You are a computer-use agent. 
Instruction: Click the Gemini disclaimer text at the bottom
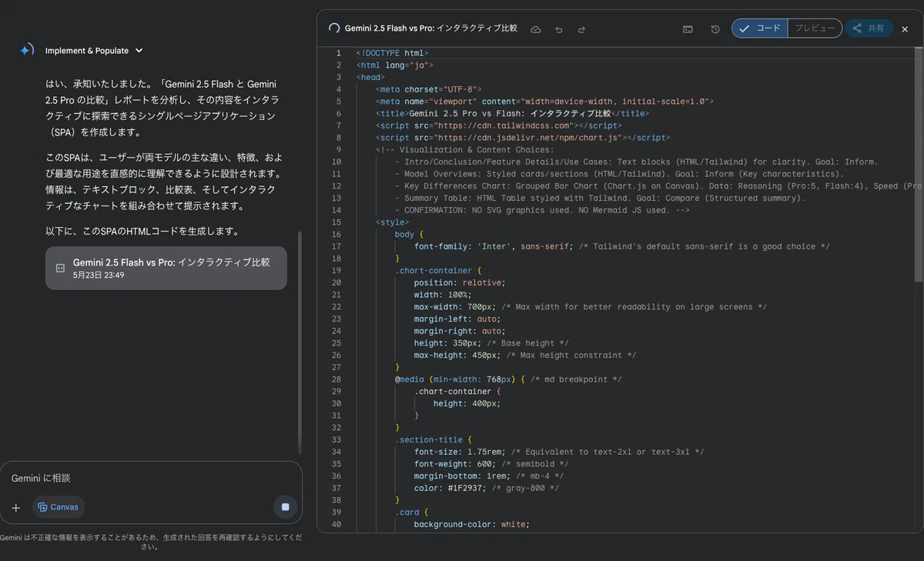tap(150, 542)
